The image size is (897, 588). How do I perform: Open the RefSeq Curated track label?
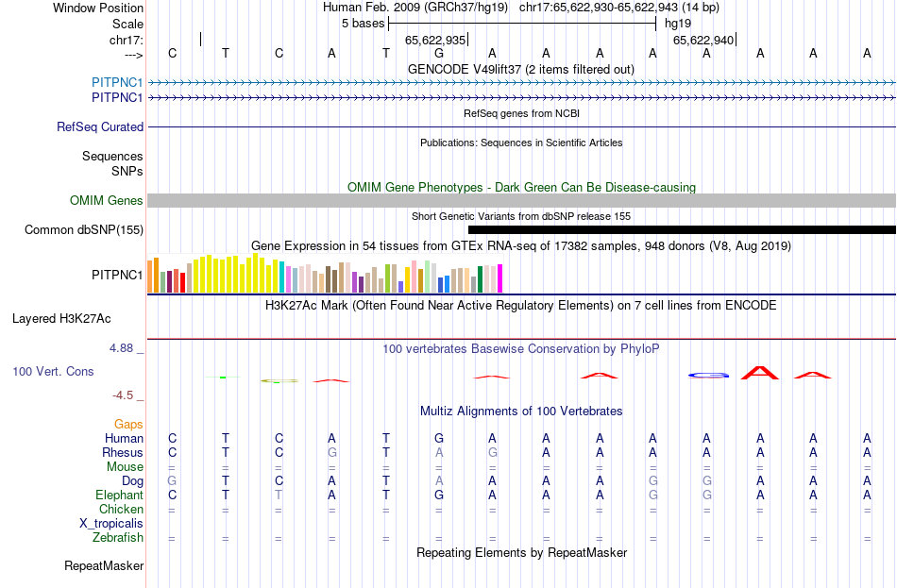point(100,127)
